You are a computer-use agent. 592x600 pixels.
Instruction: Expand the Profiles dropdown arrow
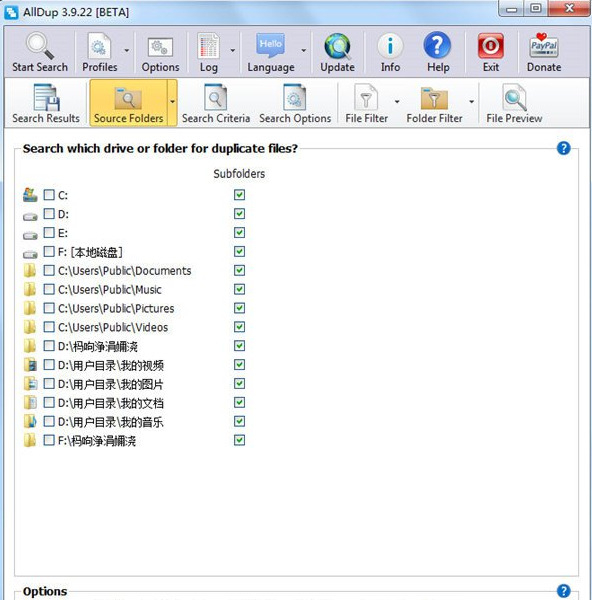click(x=127, y=50)
